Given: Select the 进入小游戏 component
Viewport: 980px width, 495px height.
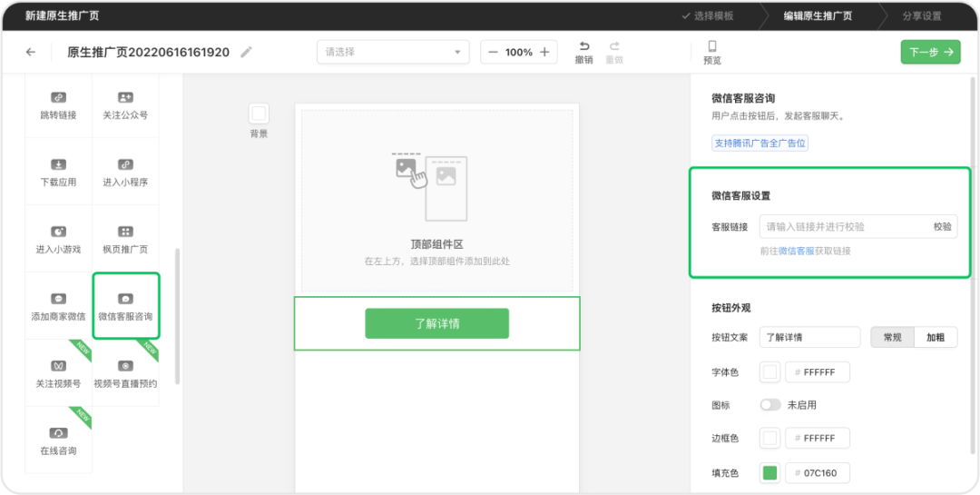Looking at the screenshot, I should (58, 239).
